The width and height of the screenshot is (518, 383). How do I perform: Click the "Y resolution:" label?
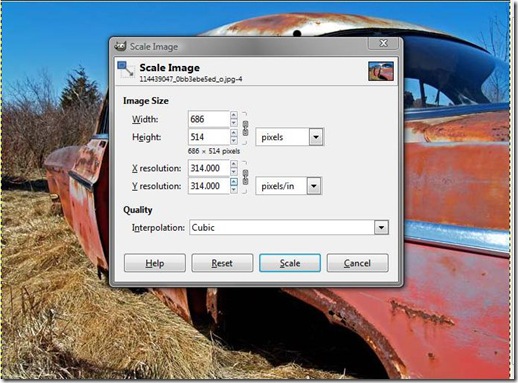click(156, 186)
